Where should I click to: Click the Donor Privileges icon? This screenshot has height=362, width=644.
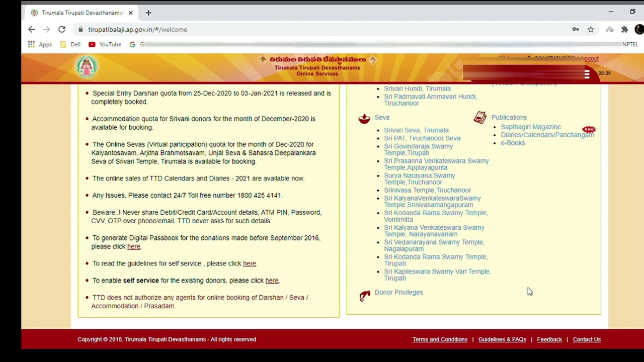[365, 295]
